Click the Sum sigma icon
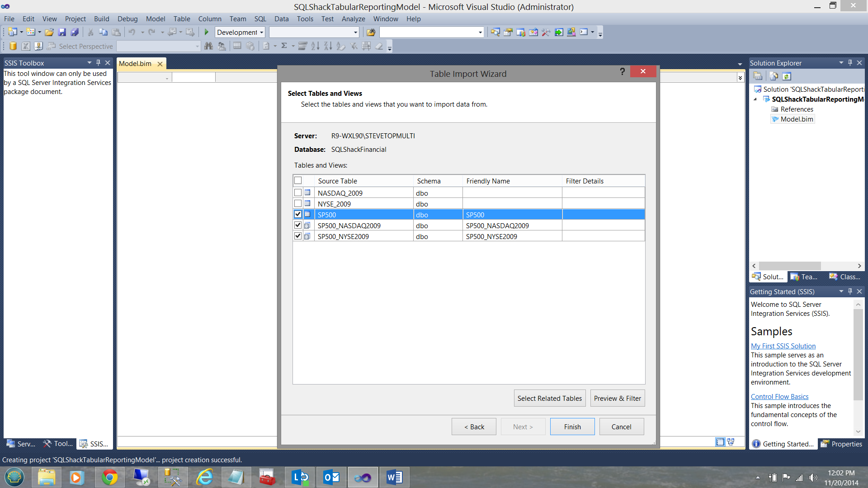 coord(284,46)
